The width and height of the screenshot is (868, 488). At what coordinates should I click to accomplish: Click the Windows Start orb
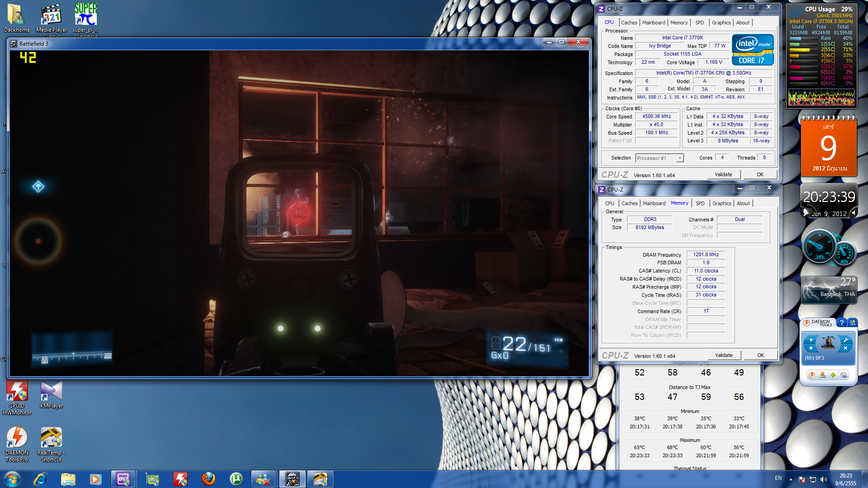point(12,479)
